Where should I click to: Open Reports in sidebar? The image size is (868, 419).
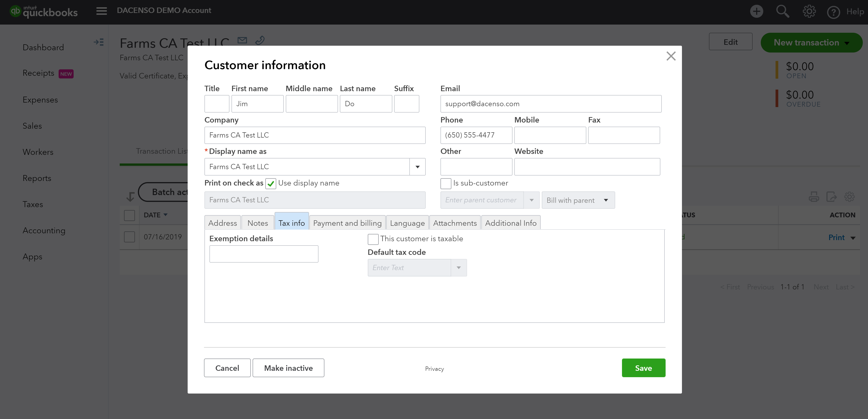tap(37, 178)
